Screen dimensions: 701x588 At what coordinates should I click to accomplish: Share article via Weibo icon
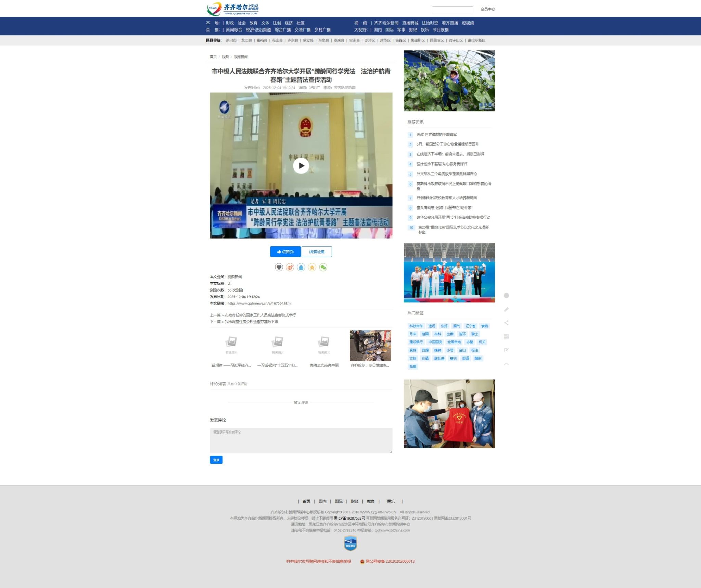click(x=290, y=267)
